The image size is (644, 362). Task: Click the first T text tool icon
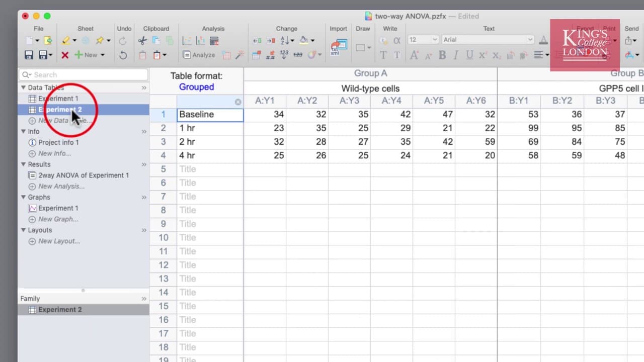[x=383, y=55]
